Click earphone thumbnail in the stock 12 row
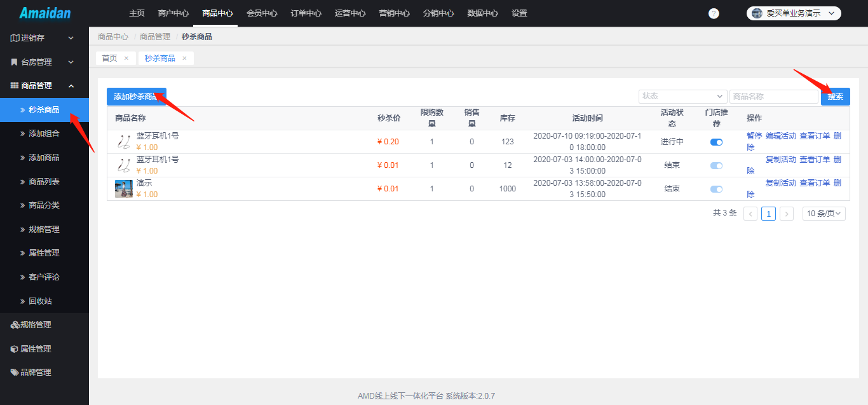The height and width of the screenshot is (405, 868). (x=124, y=165)
